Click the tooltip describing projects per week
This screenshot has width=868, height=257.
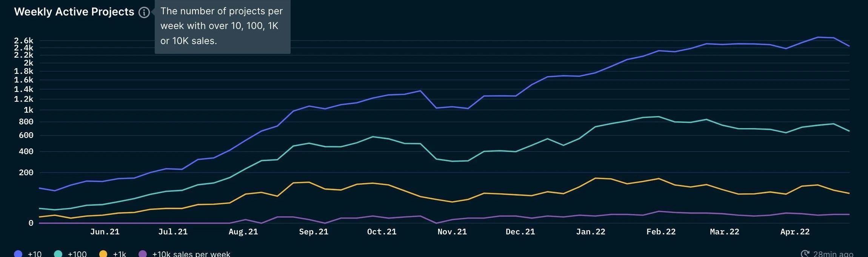click(x=222, y=26)
